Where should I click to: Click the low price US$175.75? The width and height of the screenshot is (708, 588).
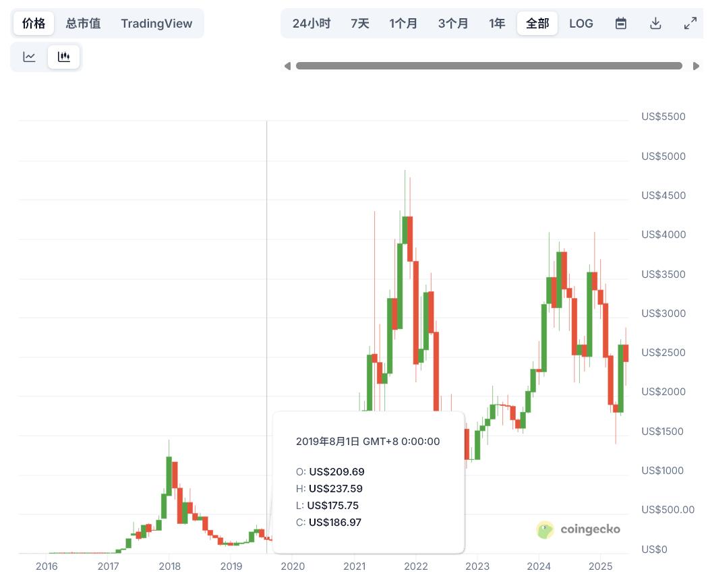click(333, 505)
